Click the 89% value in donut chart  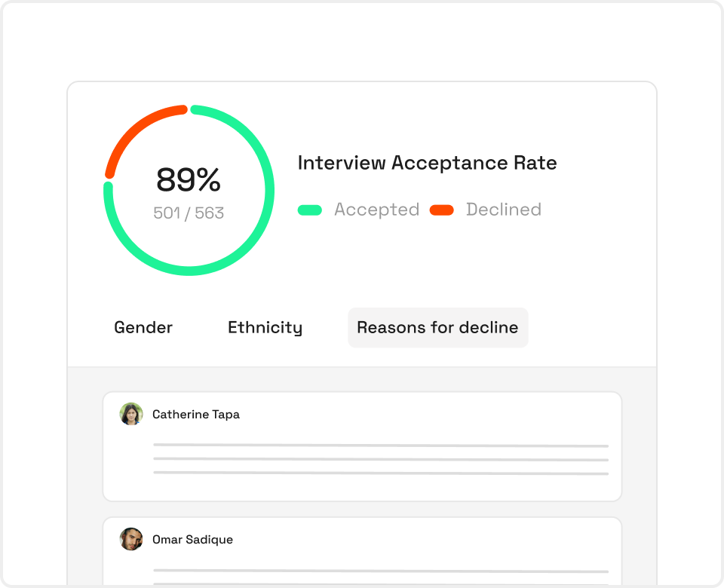coord(189,179)
